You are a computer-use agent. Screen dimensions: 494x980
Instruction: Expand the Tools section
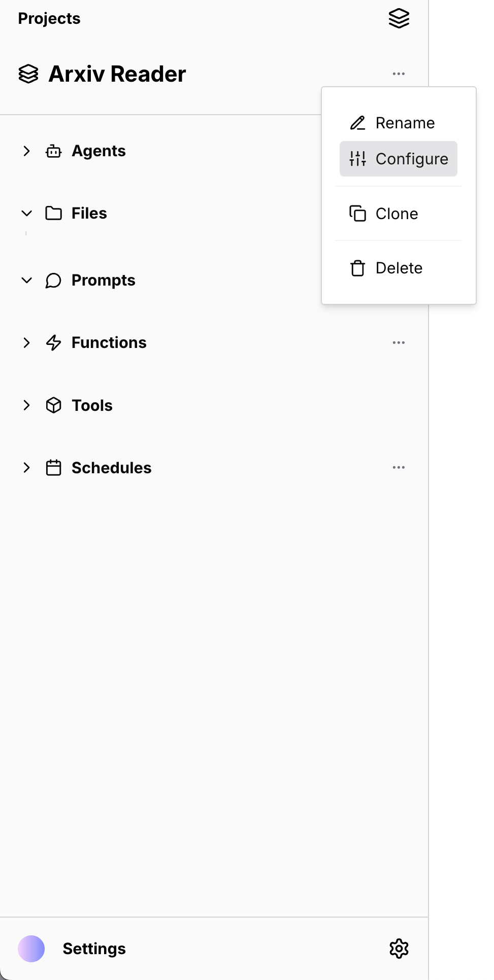[27, 405]
